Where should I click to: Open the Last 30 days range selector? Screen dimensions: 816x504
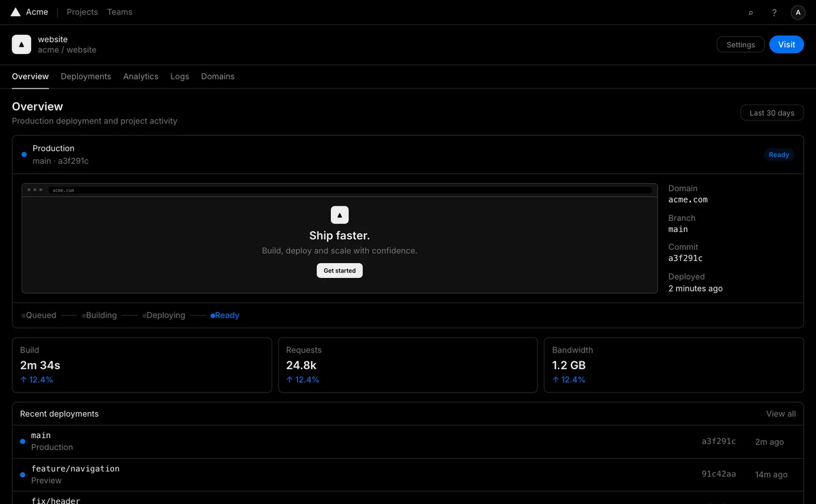pyautogui.click(x=772, y=113)
